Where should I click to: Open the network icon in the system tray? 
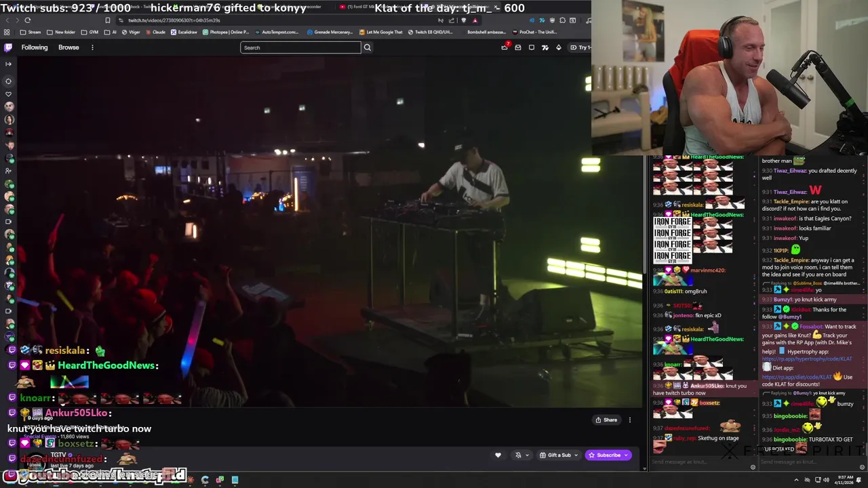point(817,480)
